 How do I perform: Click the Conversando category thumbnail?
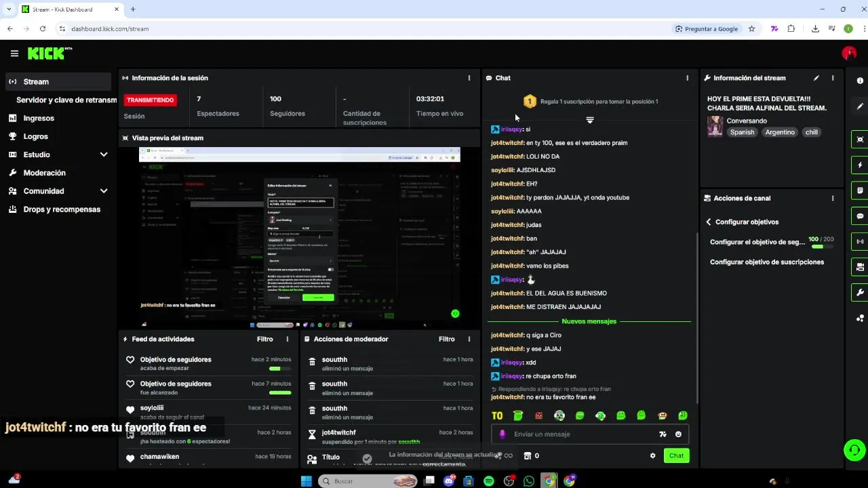(x=715, y=126)
